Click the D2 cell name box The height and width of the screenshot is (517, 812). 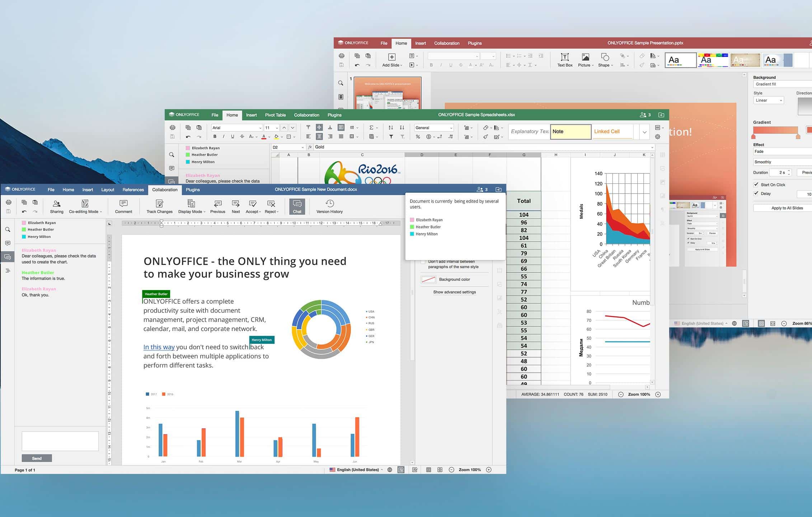click(288, 147)
